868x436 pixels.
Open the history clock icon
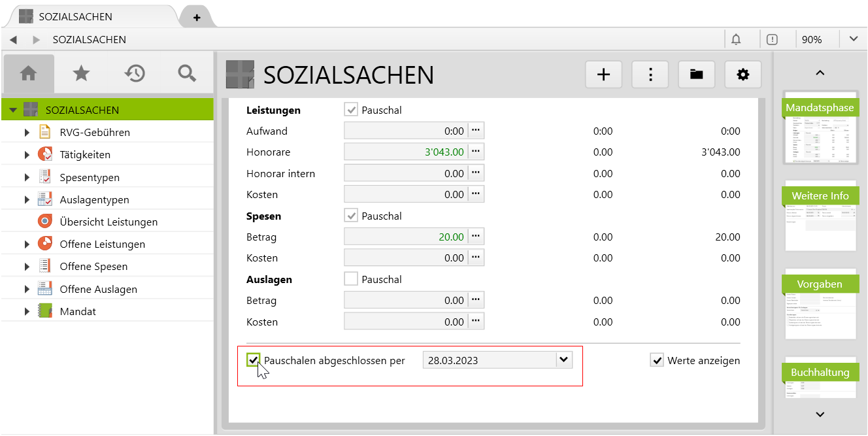pos(135,74)
